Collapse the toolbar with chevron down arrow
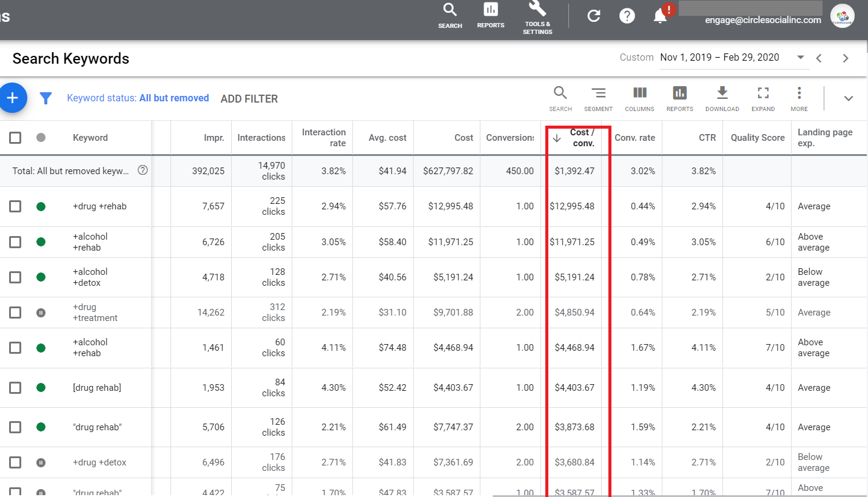Screen dimensions: 868x497 849,98
